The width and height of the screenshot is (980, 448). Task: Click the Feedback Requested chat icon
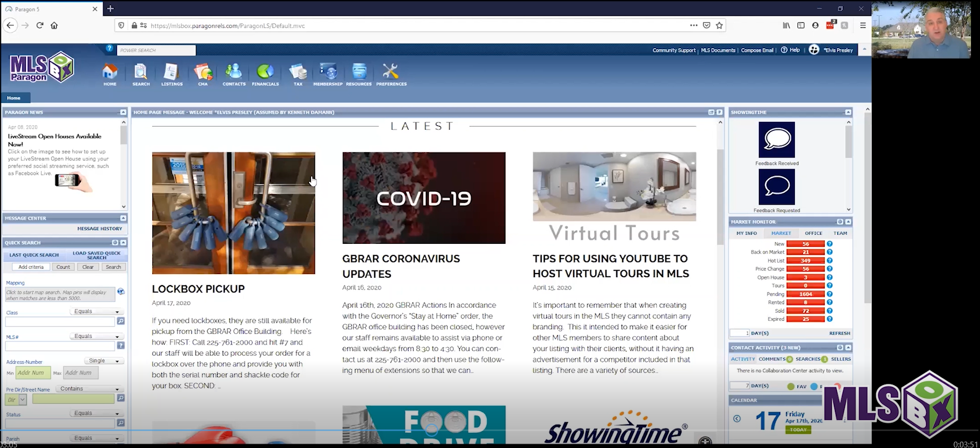click(x=776, y=187)
